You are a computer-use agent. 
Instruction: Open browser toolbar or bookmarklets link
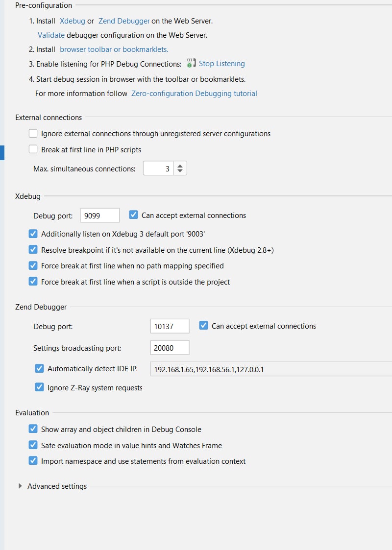(x=114, y=49)
